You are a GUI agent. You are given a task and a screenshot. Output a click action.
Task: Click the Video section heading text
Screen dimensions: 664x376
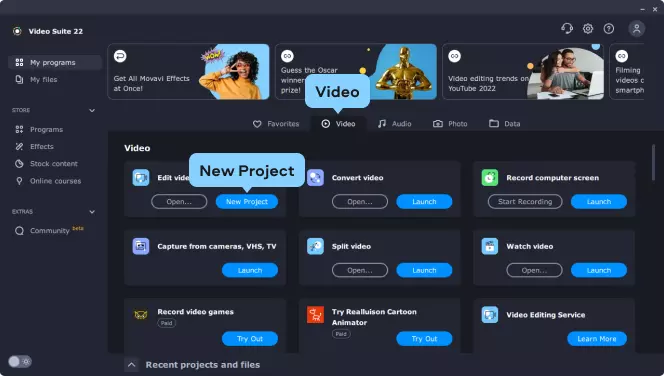137,148
